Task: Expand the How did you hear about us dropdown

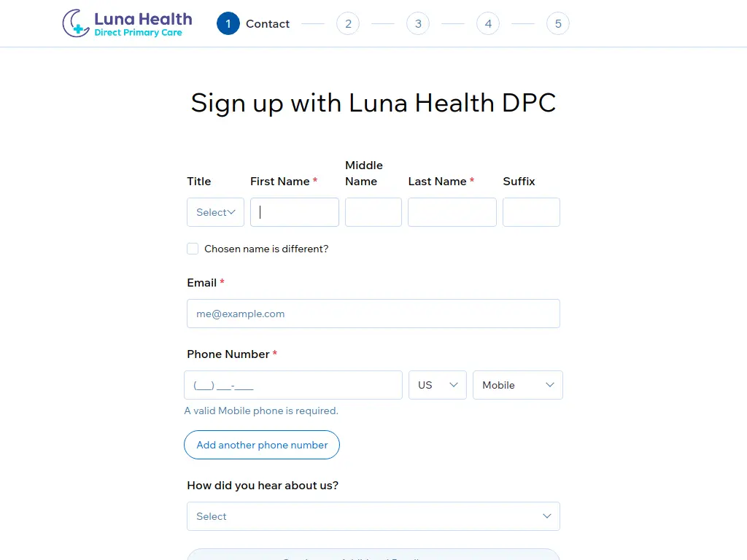Action: (373, 516)
